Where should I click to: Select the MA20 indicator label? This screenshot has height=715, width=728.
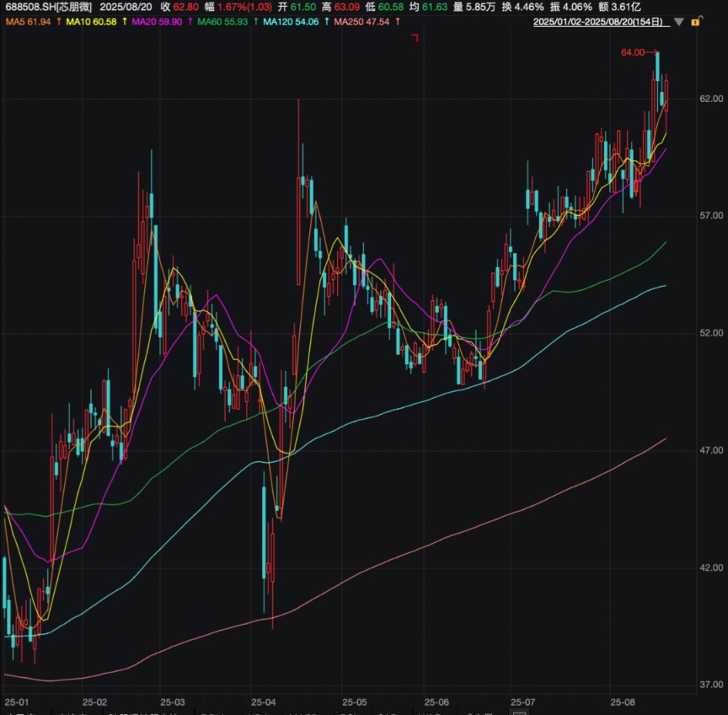(x=157, y=21)
